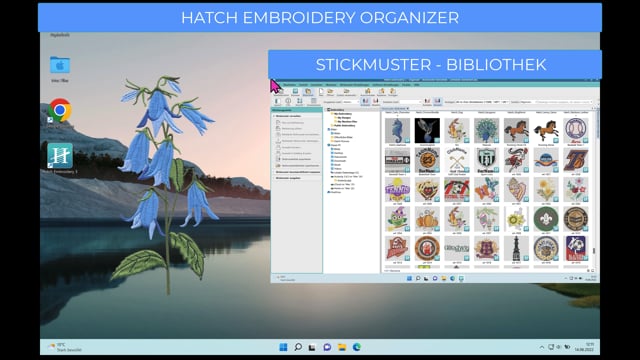Select the butterfly embroidery design
This screenshot has height=360, width=640.
coord(487,189)
